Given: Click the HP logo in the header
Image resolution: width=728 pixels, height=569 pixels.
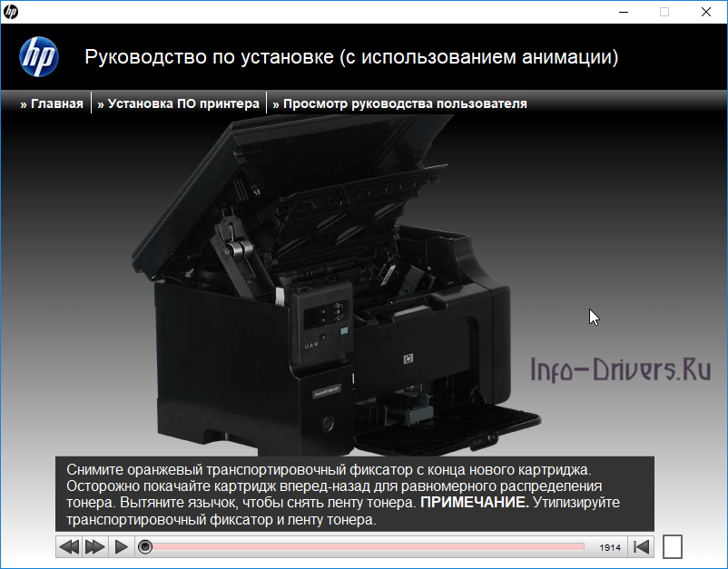Looking at the screenshot, I should click(x=41, y=56).
